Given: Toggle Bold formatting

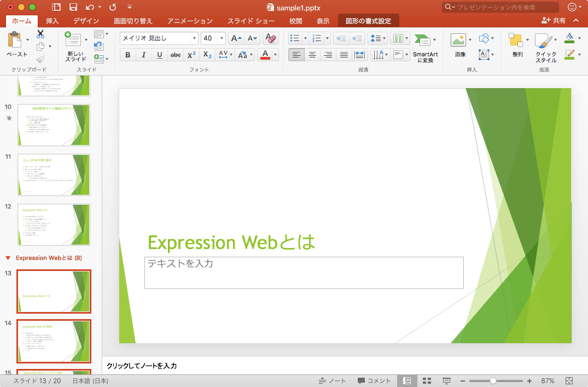Looking at the screenshot, I should click(x=127, y=55).
